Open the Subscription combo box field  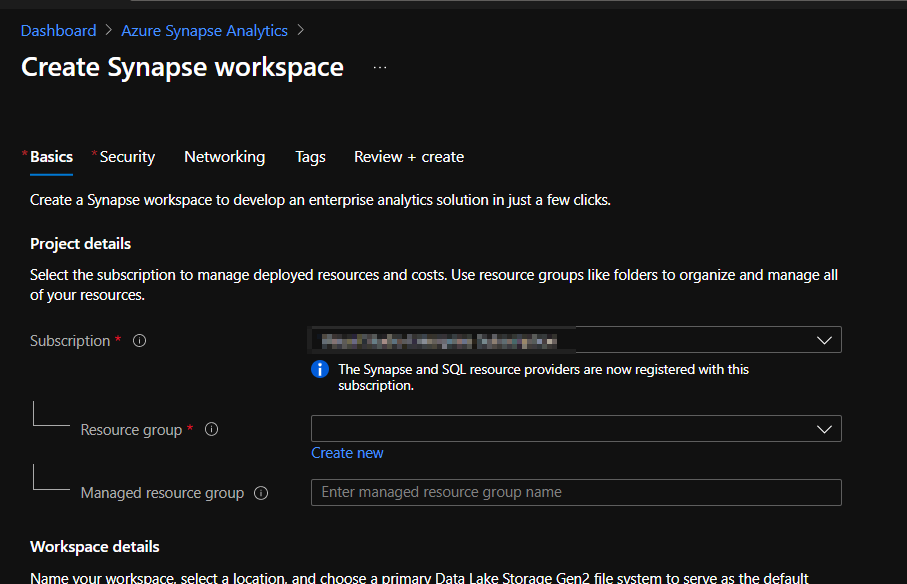(576, 340)
